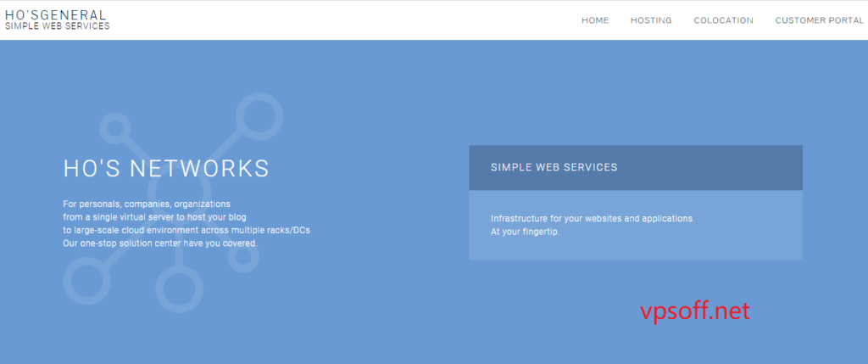Click the red vpsoff.net watermark
Image resolution: width=868 pixels, height=364 pixels.
pos(694,311)
